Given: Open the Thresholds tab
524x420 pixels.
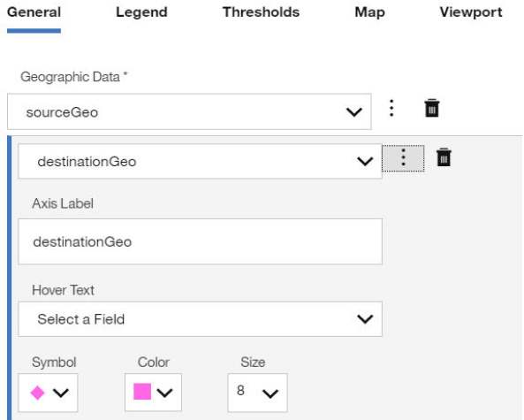Looking at the screenshot, I should pyautogui.click(x=261, y=12).
